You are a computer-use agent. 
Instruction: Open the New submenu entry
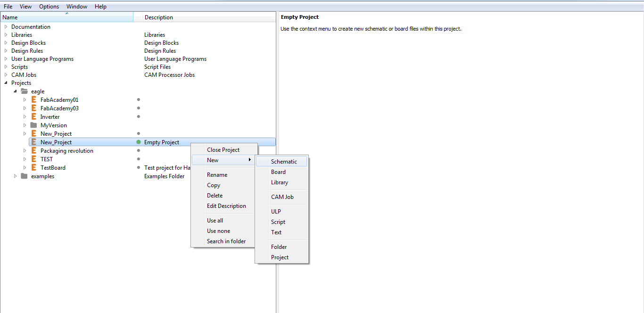point(223,160)
